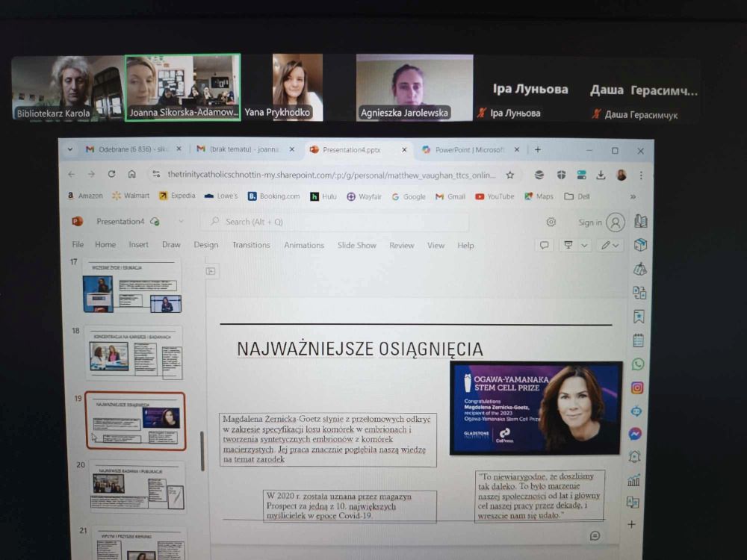Image resolution: width=747 pixels, height=560 pixels.
Task: Open the Slide Show ribbon tab
Action: click(357, 245)
